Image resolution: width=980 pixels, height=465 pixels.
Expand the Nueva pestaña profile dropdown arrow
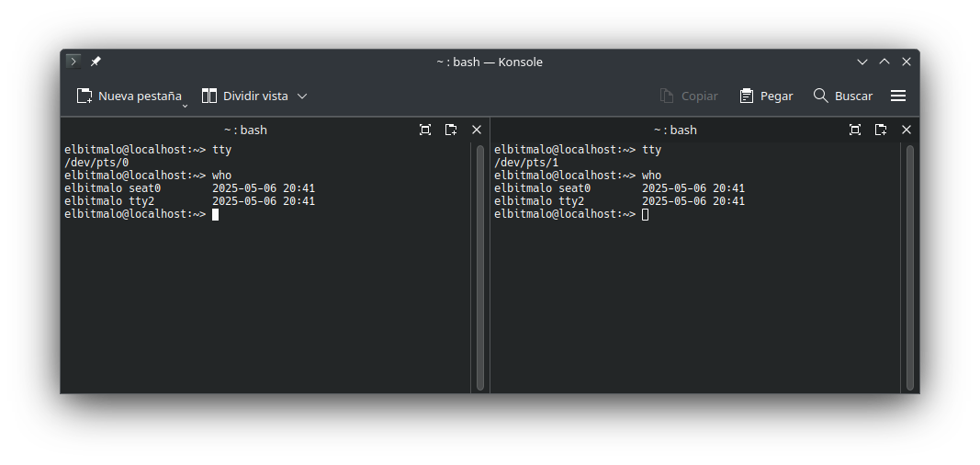pyautogui.click(x=185, y=107)
